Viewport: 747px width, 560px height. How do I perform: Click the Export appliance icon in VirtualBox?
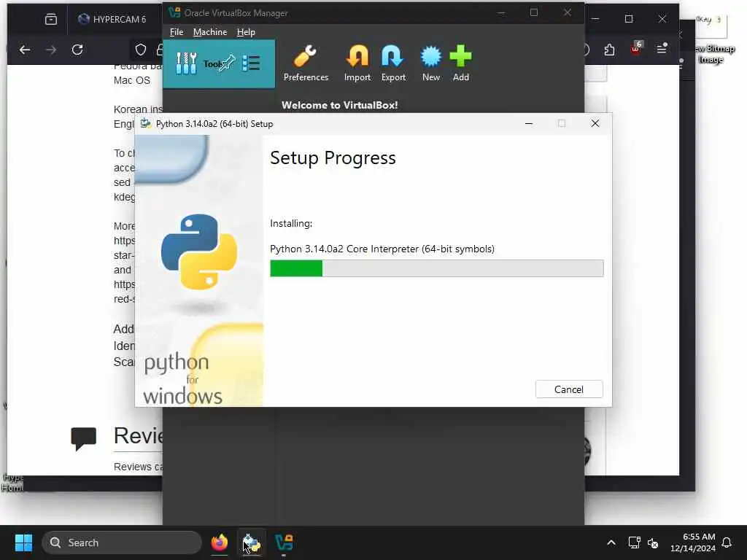pyautogui.click(x=393, y=63)
